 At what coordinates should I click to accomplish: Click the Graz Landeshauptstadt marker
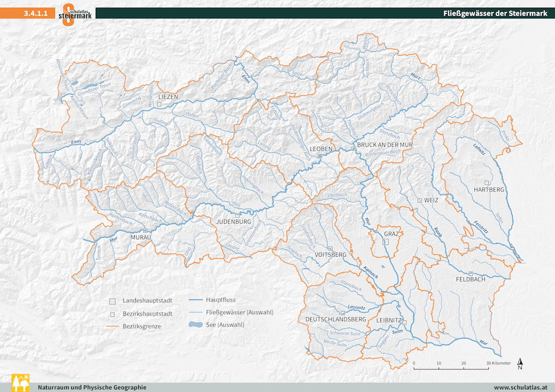(x=385, y=242)
